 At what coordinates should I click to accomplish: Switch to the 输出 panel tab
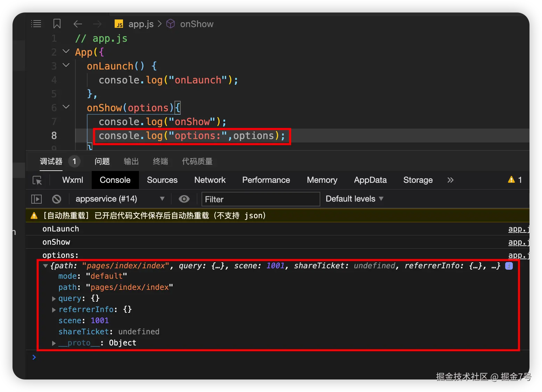click(131, 161)
